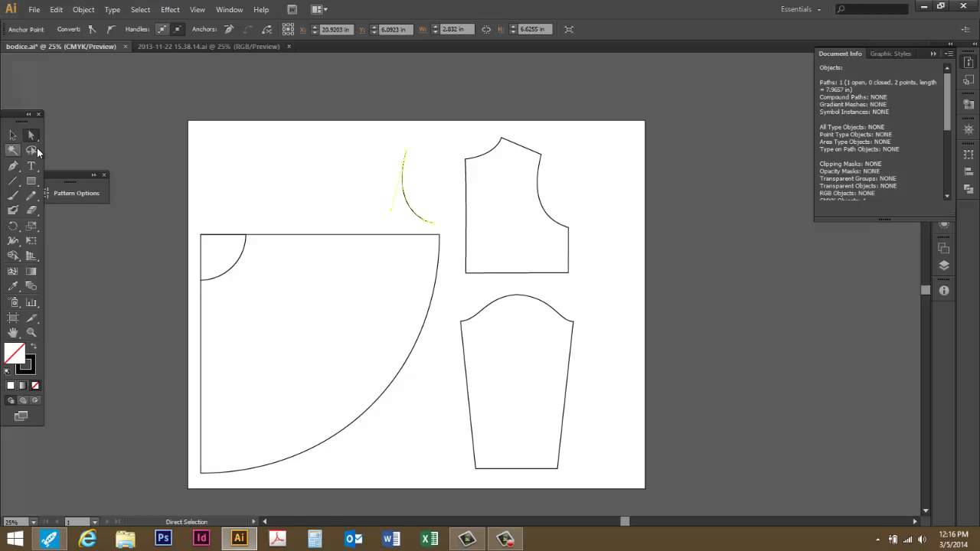Screen dimensions: 980x551
Task: Enable Draw Behind mode
Action: 23,400
